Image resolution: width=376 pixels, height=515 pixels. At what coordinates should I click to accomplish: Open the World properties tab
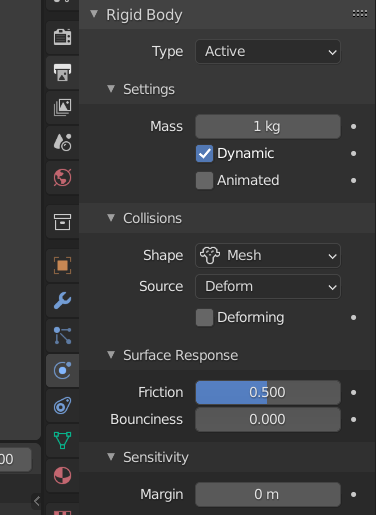click(63, 177)
